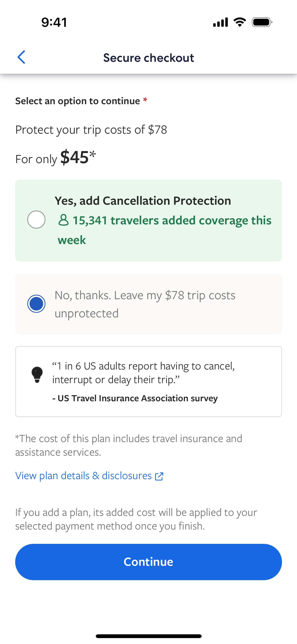Click the green traveler person icon

pyautogui.click(x=63, y=220)
